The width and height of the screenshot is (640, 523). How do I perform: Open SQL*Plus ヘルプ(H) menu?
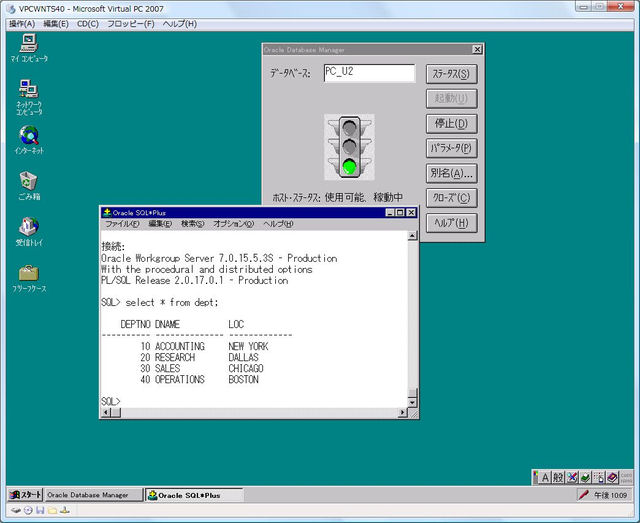[278, 224]
